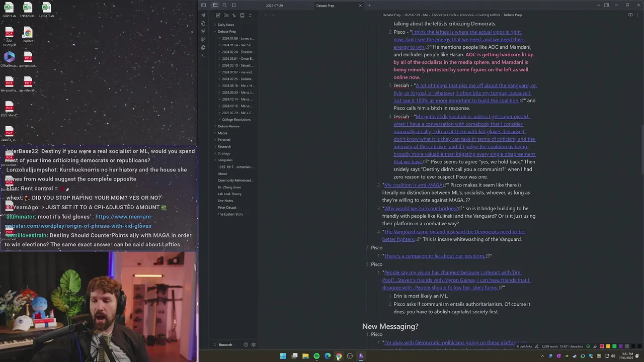Open File Explorer from the taskbar
The height and width of the screenshot is (362, 644).
click(305, 356)
